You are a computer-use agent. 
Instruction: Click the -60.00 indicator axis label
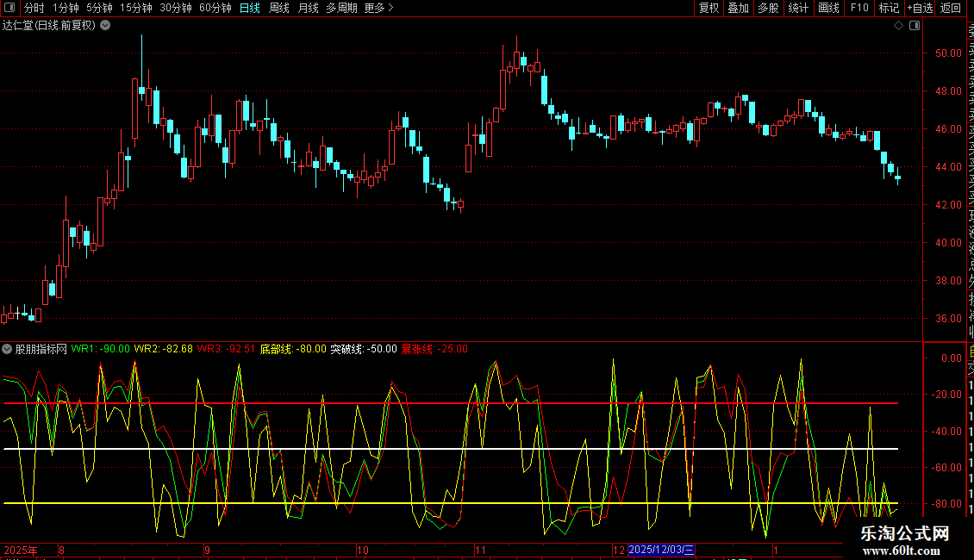[x=946, y=468]
